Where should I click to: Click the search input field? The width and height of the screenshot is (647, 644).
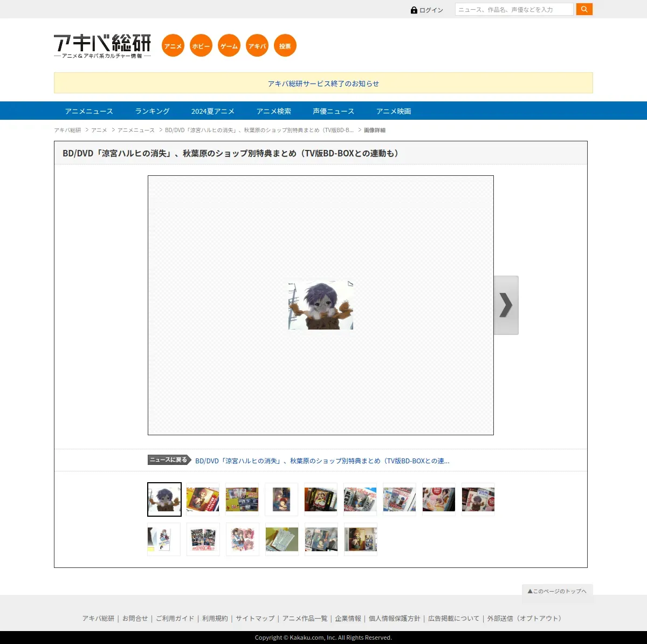point(514,9)
